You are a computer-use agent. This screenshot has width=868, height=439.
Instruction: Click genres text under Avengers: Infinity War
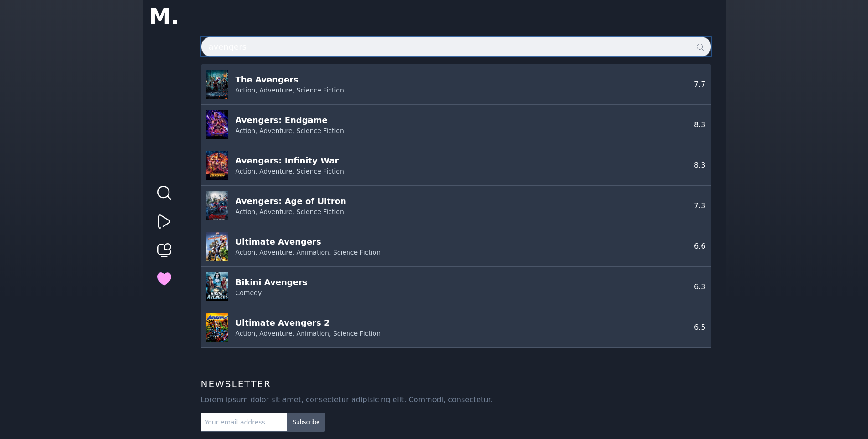[x=289, y=171]
